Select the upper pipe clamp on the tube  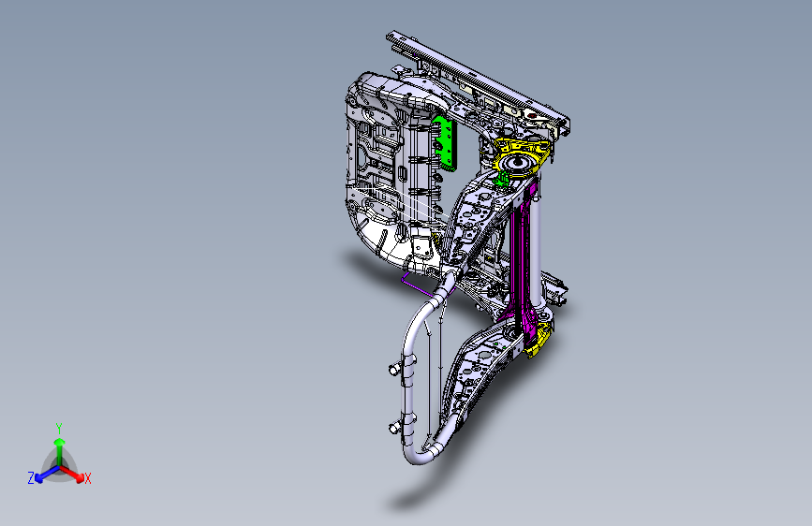402,366
